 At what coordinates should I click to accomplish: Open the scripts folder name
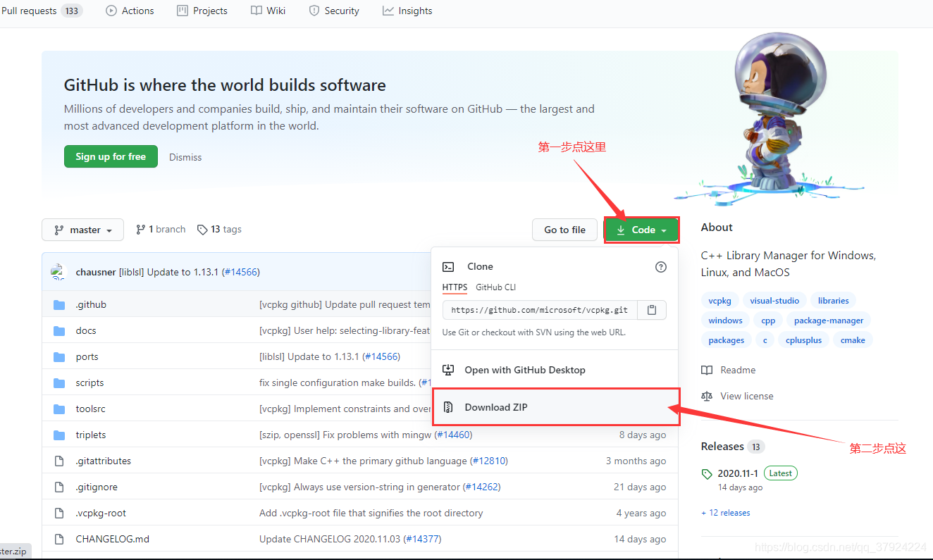coord(90,382)
